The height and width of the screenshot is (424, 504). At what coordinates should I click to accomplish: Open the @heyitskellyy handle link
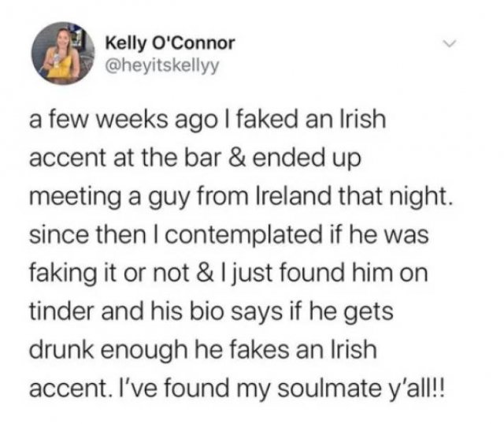click(x=162, y=65)
